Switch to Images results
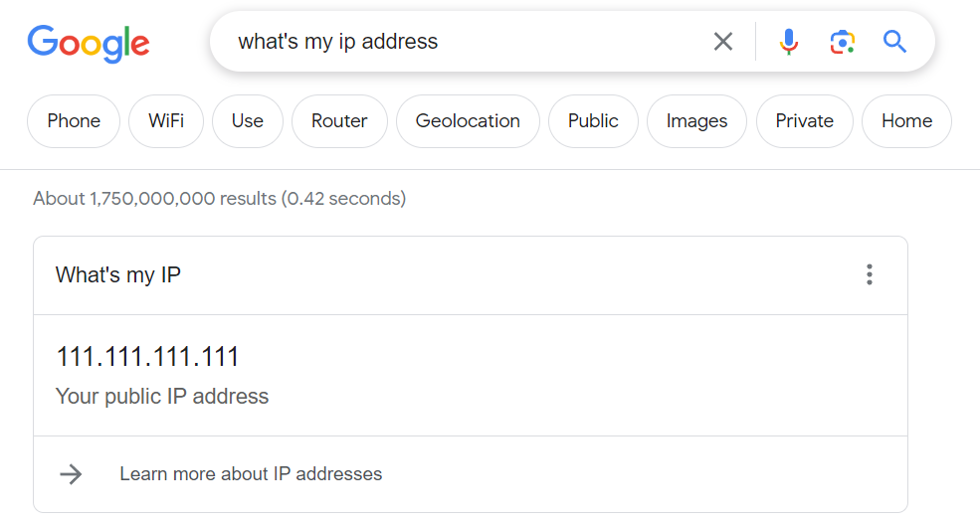 [x=696, y=121]
